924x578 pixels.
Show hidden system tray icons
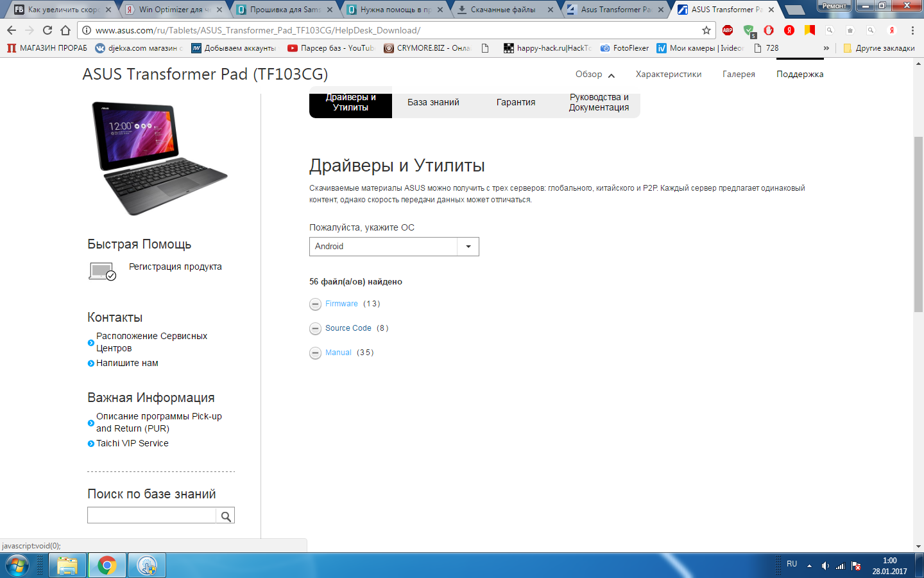809,566
